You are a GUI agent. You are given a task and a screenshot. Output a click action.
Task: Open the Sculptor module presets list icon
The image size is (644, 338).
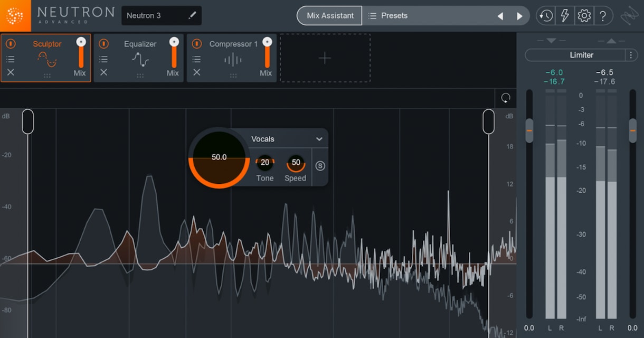[11, 59]
